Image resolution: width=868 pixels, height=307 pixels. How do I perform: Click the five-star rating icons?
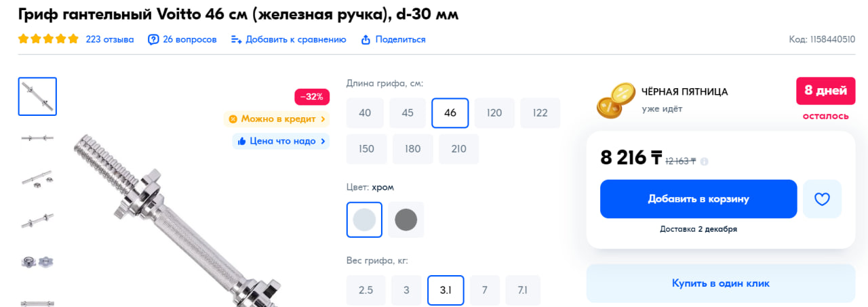click(48, 39)
